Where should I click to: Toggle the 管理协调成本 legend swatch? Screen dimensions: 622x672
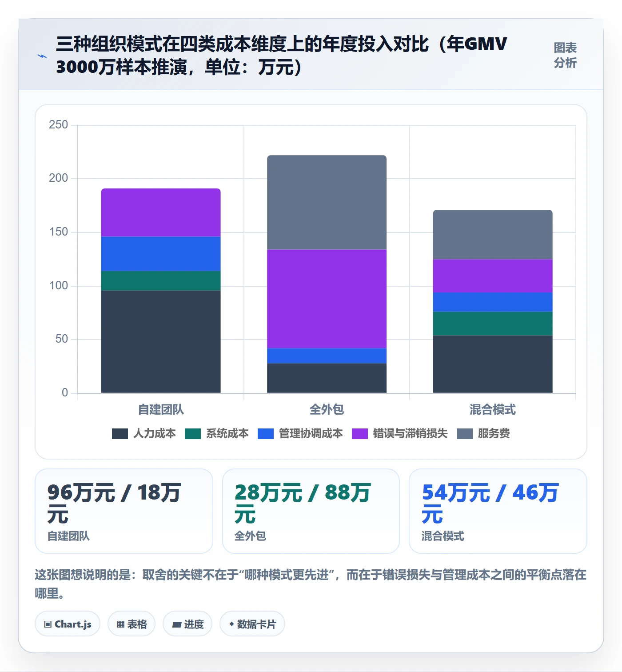pos(266,434)
